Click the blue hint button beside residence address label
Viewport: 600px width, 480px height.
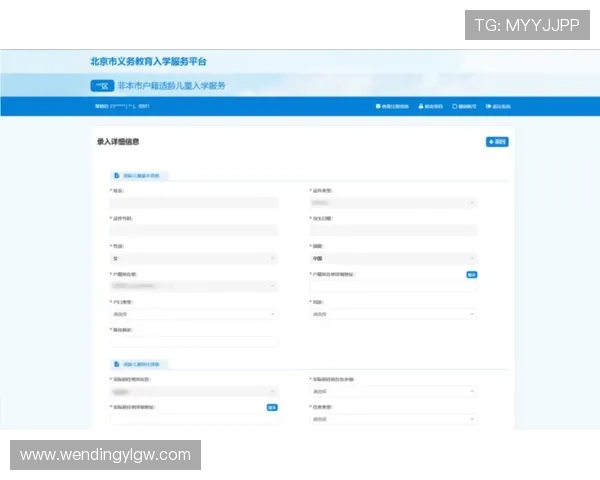pyautogui.click(x=272, y=408)
